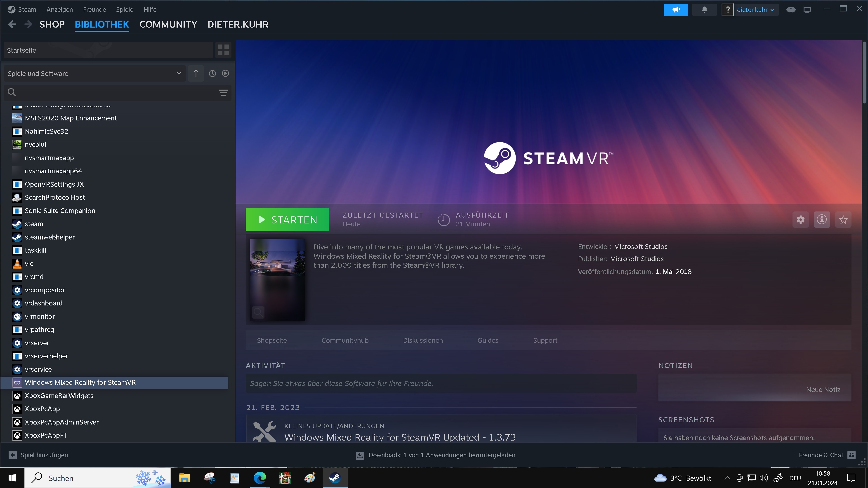Click Neue Notiz to add a note
The height and width of the screenshot is (488, 868).
[x=823, y=390]
